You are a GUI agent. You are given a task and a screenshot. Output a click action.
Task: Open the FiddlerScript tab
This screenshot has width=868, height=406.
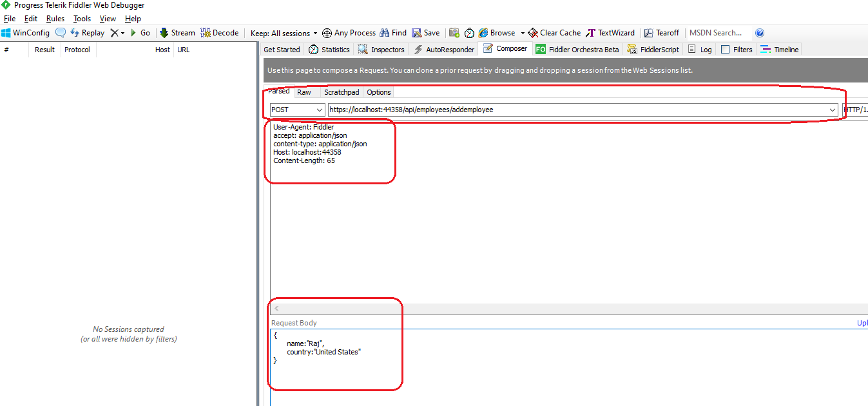coord(653,50)
